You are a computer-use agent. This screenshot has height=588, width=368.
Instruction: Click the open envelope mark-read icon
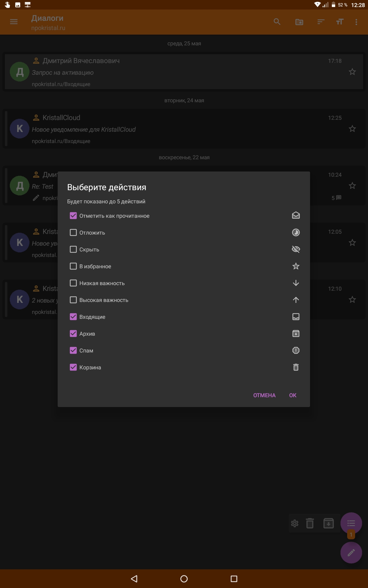[x=296, y=216]
